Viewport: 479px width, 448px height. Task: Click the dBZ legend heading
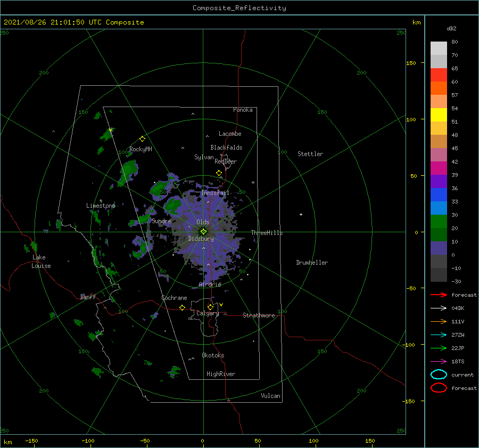point(451,28)
